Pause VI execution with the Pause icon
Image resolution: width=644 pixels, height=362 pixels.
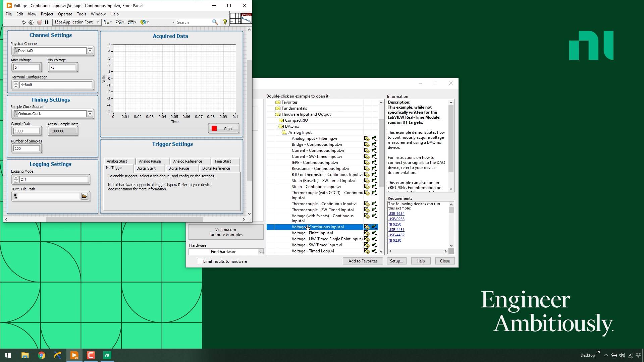[x=47, y=22]
